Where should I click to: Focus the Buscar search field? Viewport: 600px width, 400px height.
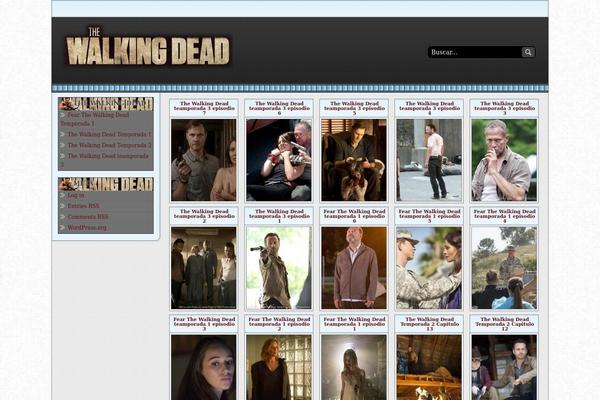(x=474, y=52)
